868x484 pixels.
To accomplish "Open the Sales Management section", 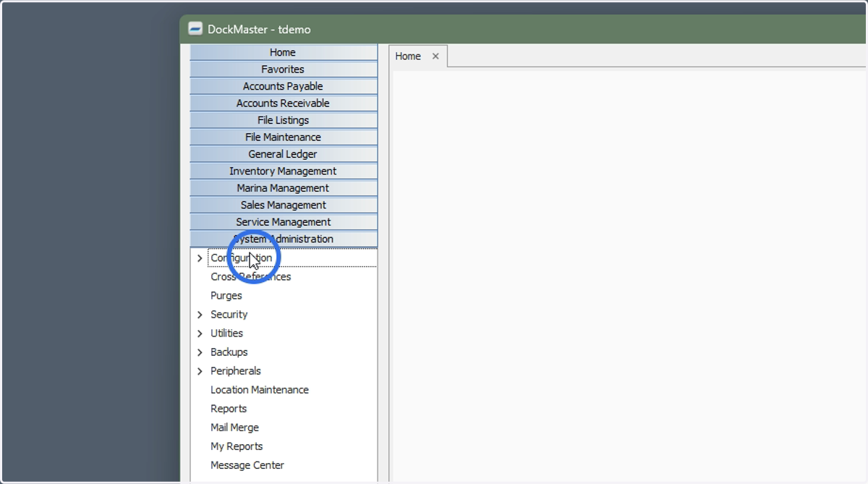I will 284,205.
